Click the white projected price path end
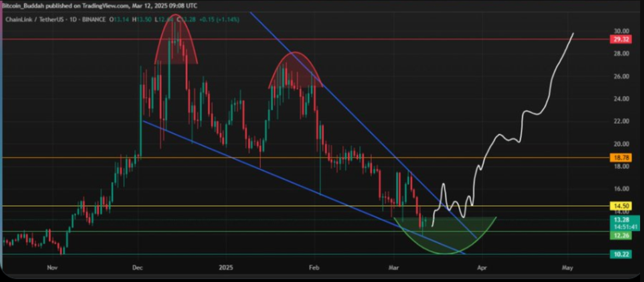 [573, 33]
